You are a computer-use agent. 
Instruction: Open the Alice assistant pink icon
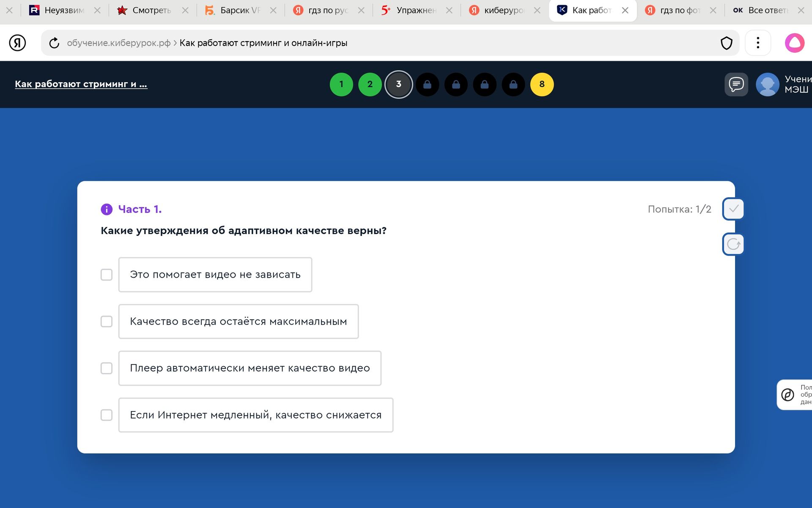pyautogui.click(x=795, y=43)
